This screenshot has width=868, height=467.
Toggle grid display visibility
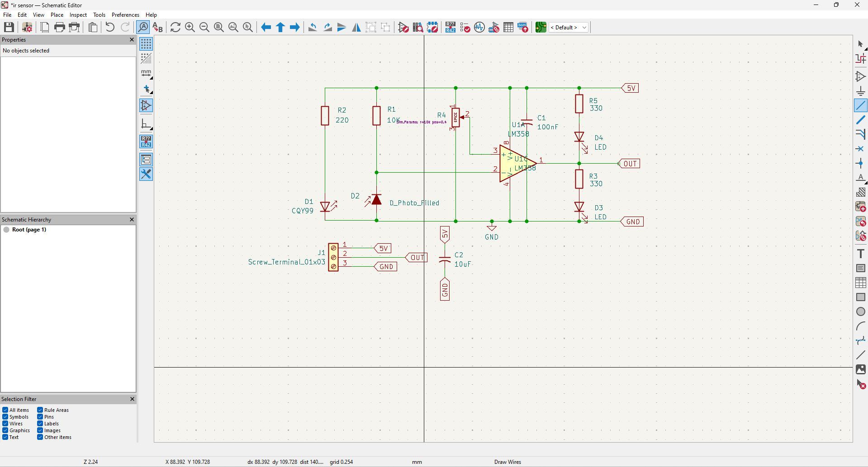[x=146, y=44]
